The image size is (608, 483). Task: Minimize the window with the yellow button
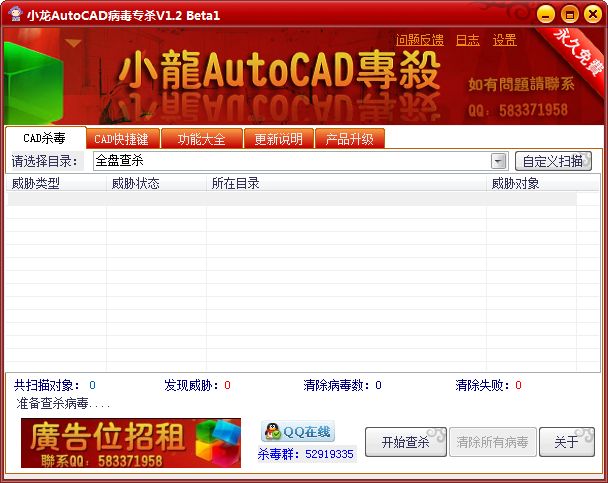point(546,15)
